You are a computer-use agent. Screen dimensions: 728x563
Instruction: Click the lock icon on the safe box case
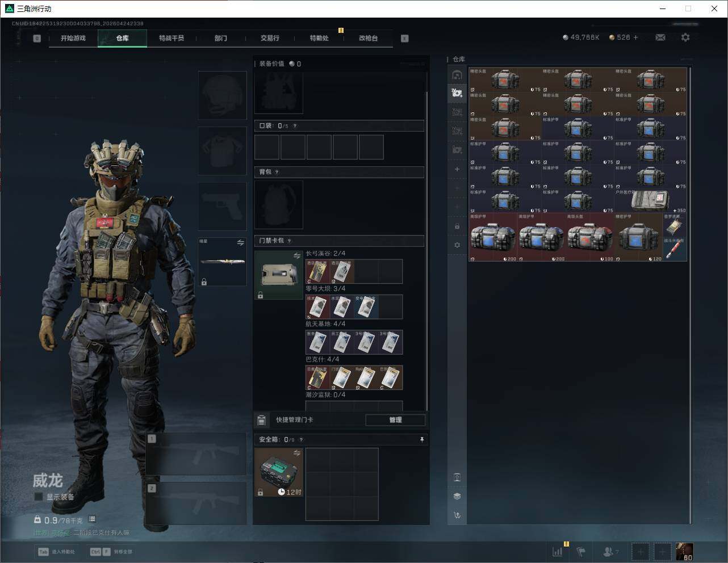(x=260, y=492)
